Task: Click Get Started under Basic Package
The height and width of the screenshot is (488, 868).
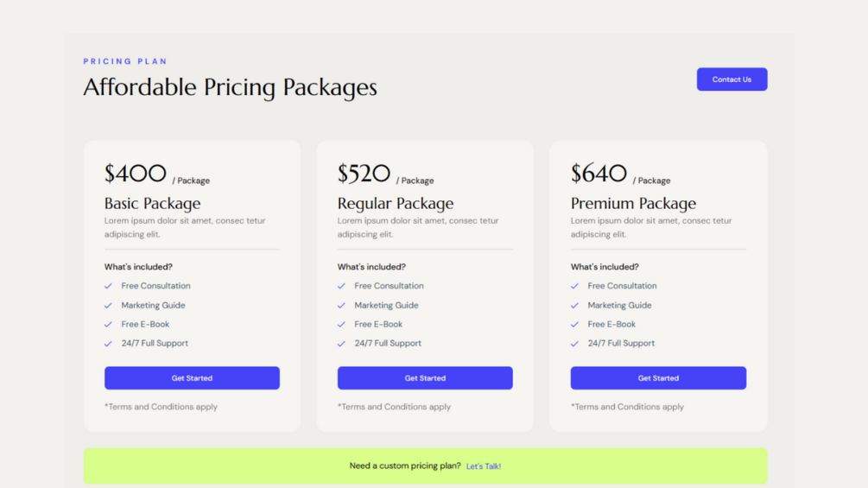Action: pos(192,378)
